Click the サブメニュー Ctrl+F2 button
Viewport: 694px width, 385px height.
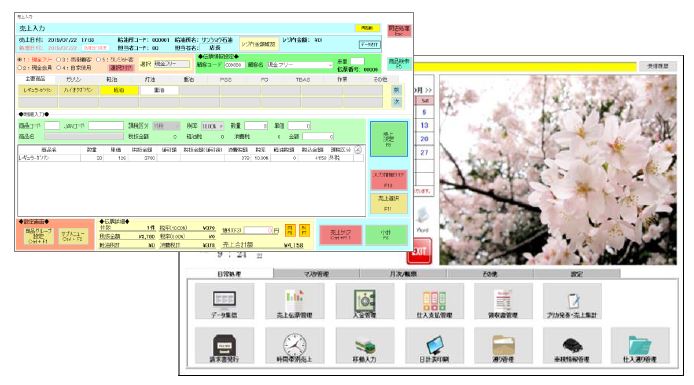[x=73, y=236]
